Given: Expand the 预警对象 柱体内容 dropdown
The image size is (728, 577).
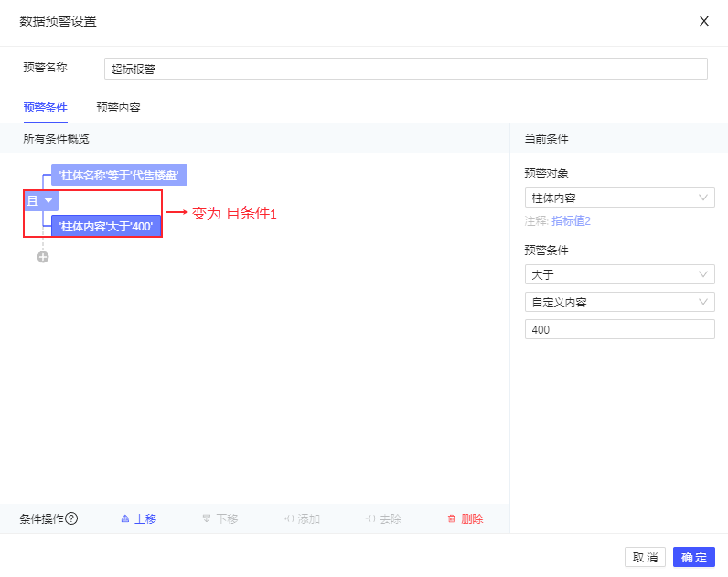Looking at the screenshot, I should pyautogui.click(x=619, y=198).
